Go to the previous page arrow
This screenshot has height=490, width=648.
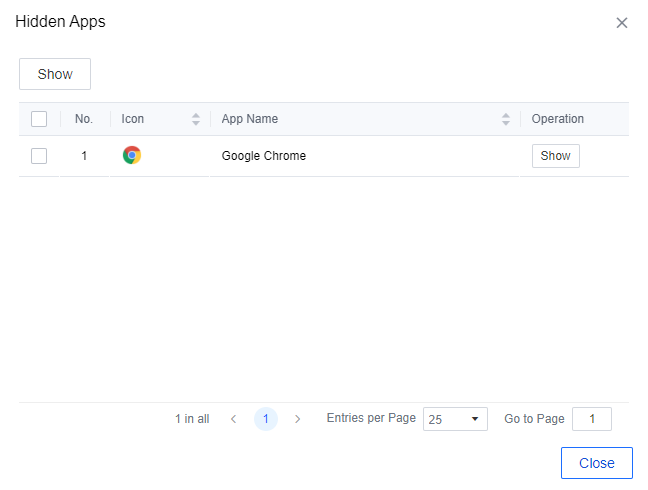click(233, 419)
